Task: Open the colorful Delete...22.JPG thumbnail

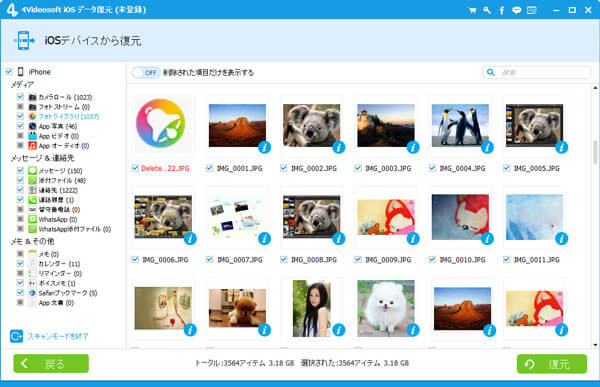Action: 161,124
